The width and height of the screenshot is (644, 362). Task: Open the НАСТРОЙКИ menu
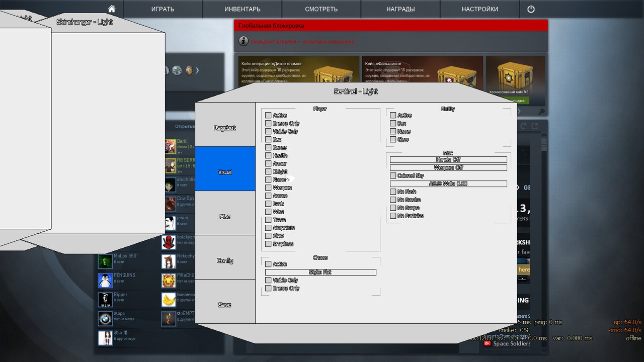tap(480, 9)
